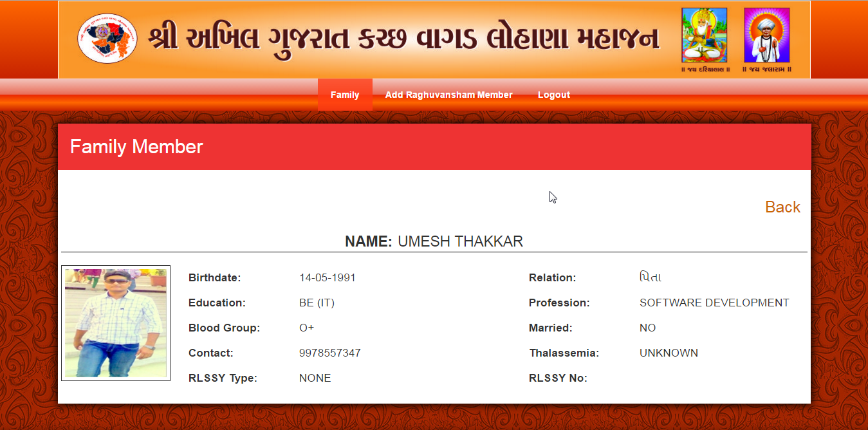The height and width of the screenshot is (430, 868).
Task: Open the Family menu tab
Action: [x=345, y=95]
